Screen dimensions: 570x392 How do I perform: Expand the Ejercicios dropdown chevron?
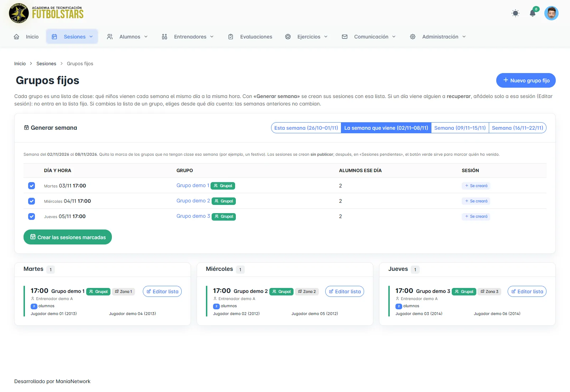coord(326,37)
